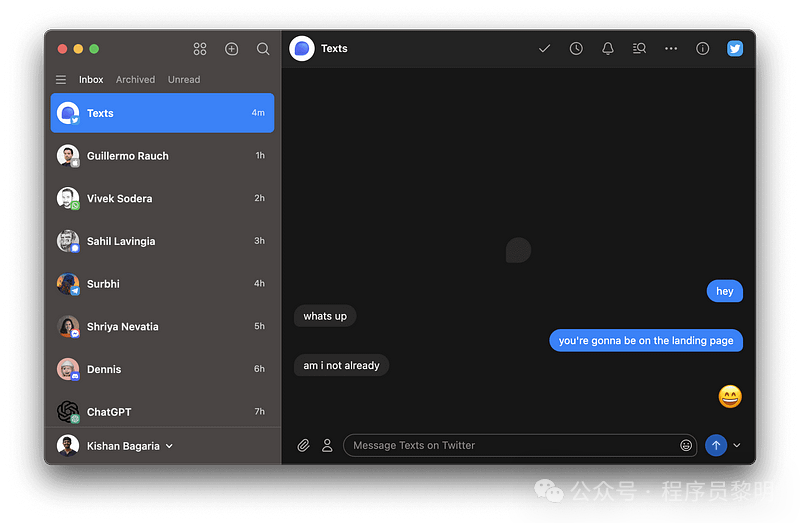Switch to the Inbox tab
Image resolution: width=800 pixels, height=523 pixels.
pyautogui.click(x=91, y=80)
